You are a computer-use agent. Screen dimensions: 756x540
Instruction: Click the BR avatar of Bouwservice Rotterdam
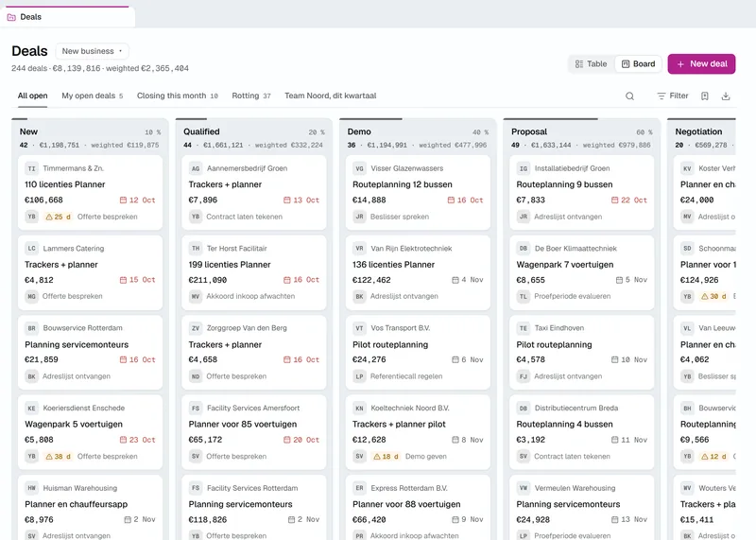[x=32, y=328]
